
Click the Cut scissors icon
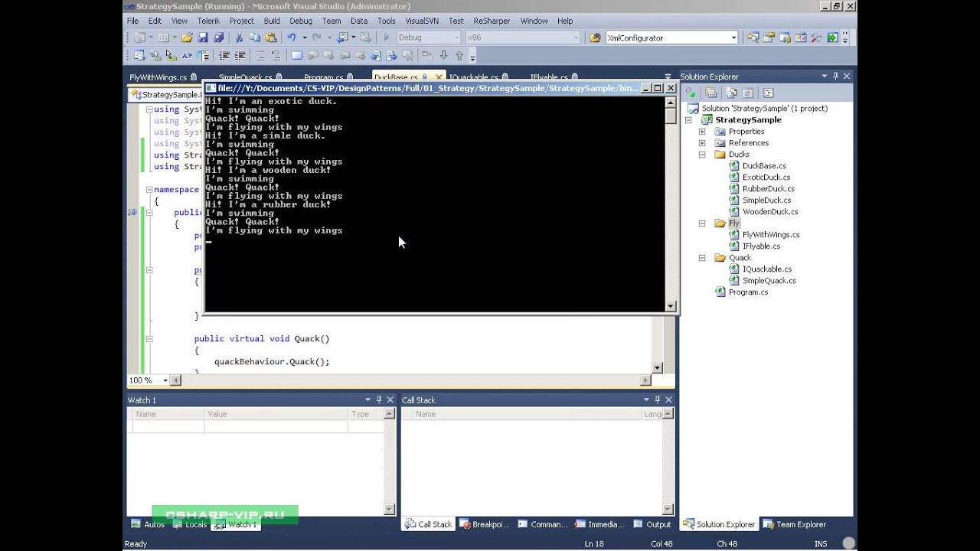point(239,37)
